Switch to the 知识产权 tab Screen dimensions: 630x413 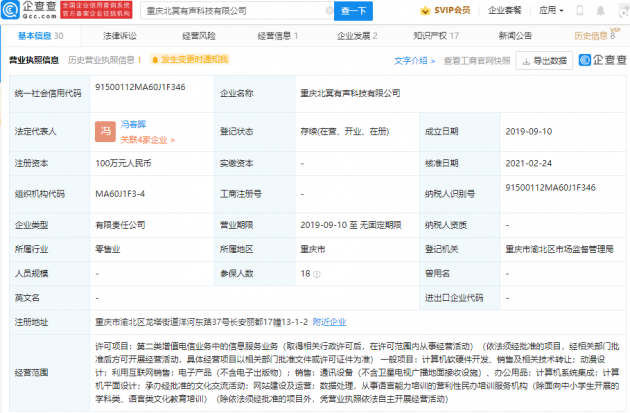pyautogui.click(x=436, y=36)
